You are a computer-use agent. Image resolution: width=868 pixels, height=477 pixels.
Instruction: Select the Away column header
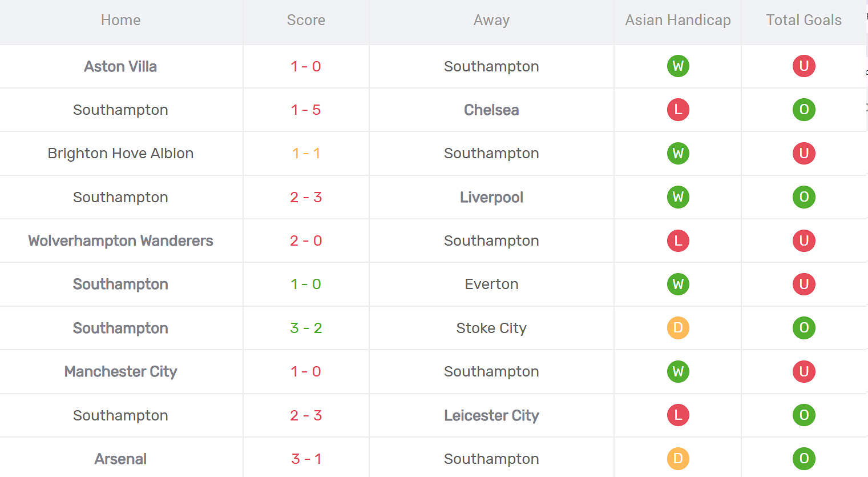(491, 20)
